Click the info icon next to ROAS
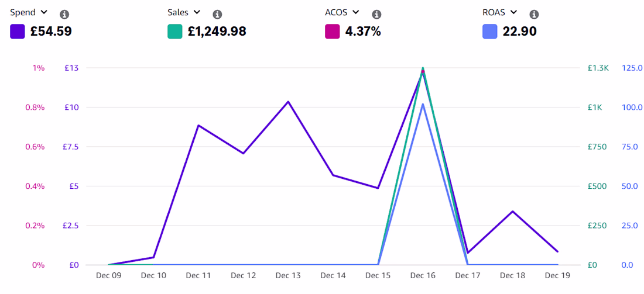 click(534, 15)
